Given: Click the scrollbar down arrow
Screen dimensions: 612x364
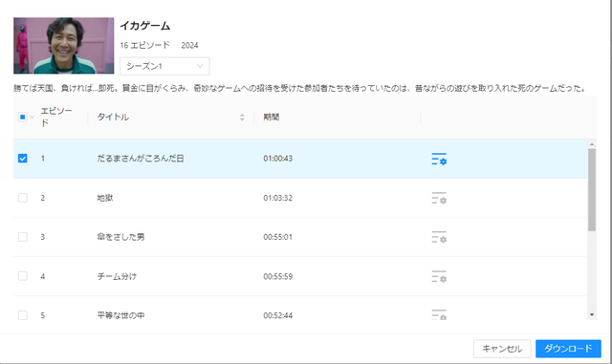Looking at the screenshot, I should (x=592, y=315).
